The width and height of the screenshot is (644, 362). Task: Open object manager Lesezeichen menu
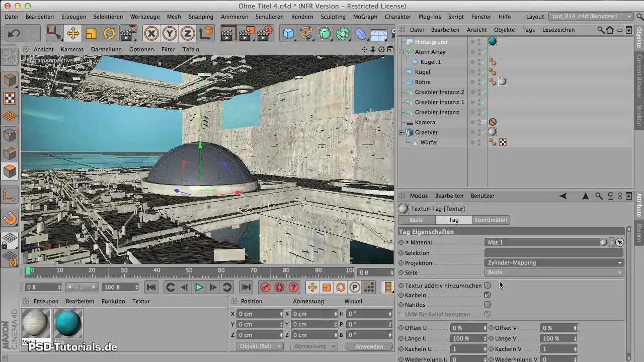(558, 30)
